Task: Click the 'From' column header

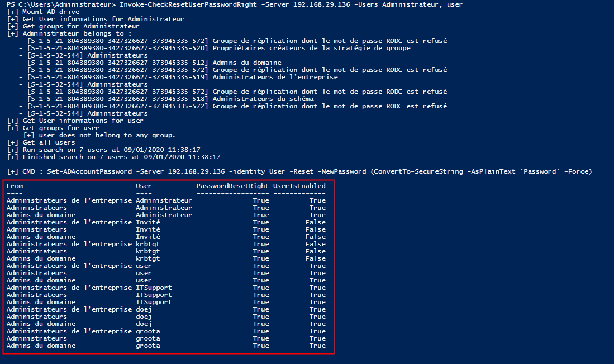Action: coord(15,186)
